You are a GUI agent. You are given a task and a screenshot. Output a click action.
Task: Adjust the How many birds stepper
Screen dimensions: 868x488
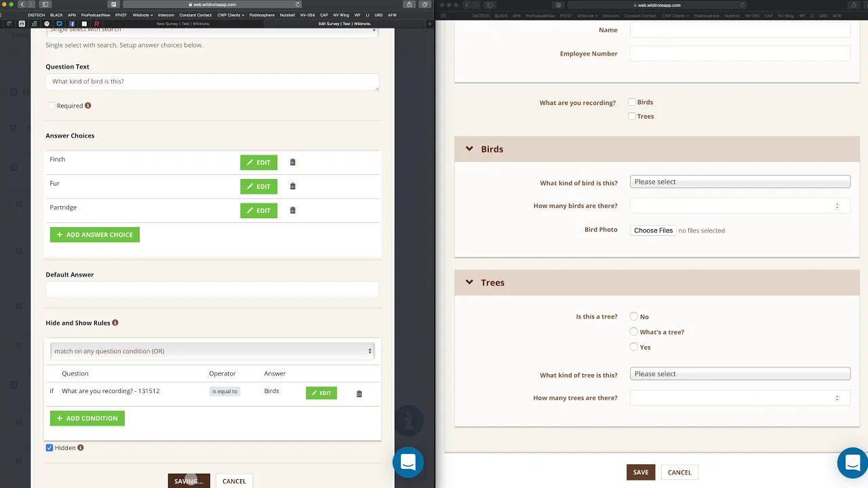(x=837, y=206)
